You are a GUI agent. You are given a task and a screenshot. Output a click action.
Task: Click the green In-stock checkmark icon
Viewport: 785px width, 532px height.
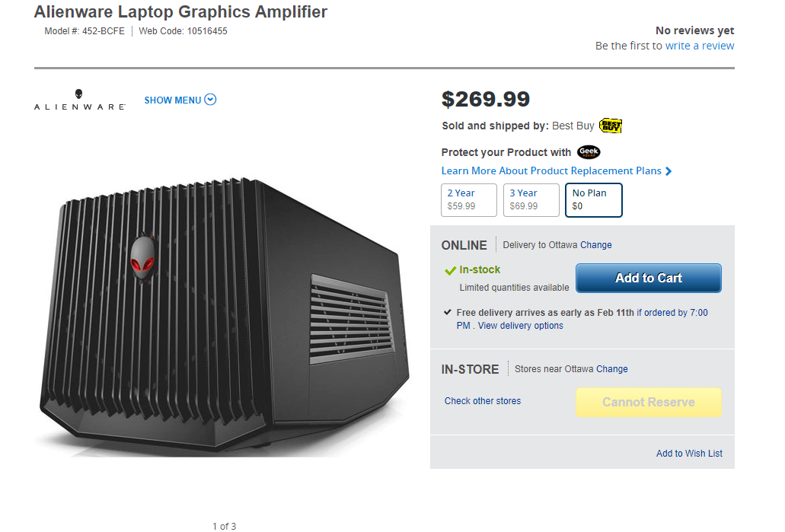(x=450, y=270)
